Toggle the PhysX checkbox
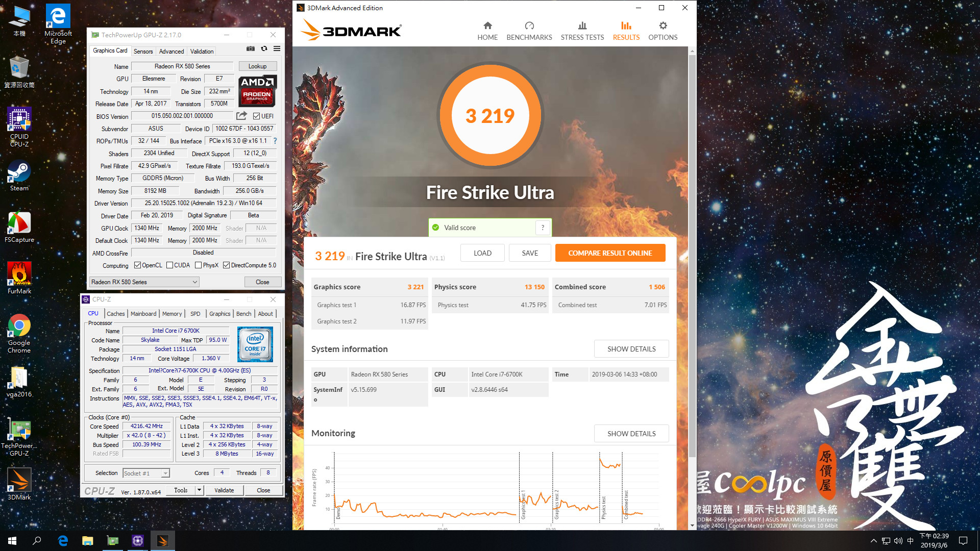 click(x=198, y=265)
